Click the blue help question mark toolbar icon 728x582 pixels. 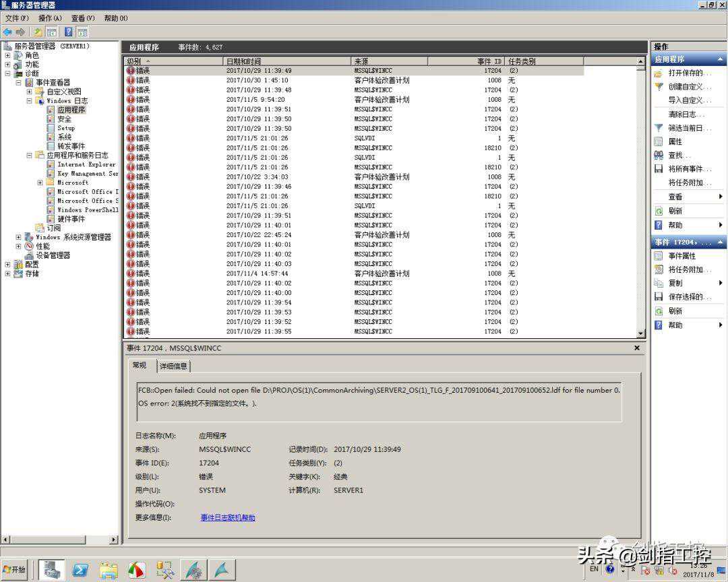pos(68,32)
